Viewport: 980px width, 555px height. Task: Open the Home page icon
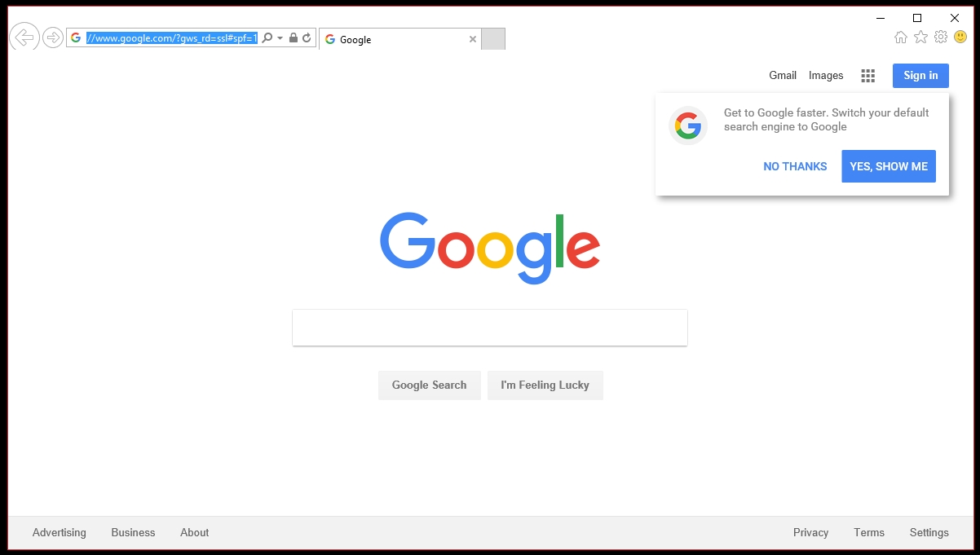pyautogui.click(x=901, y=37)
